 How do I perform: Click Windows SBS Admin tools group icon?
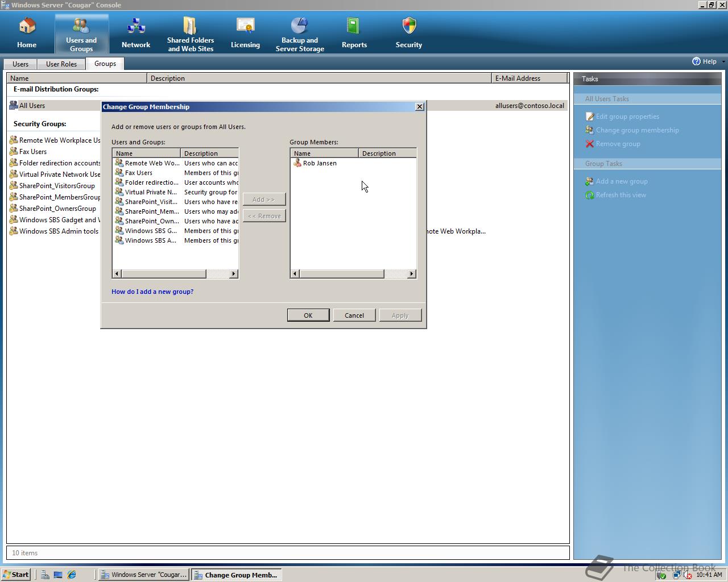[14, 231]
